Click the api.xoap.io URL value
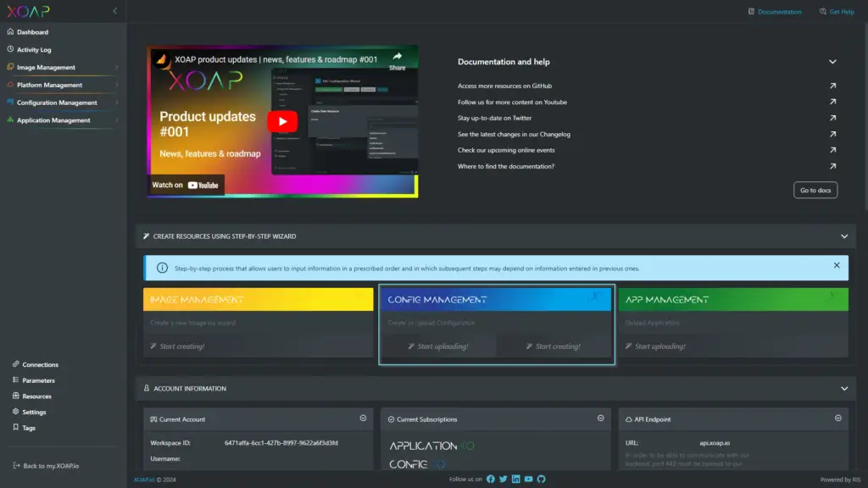This screenshot has width=868, height=488. click(715, 443)
